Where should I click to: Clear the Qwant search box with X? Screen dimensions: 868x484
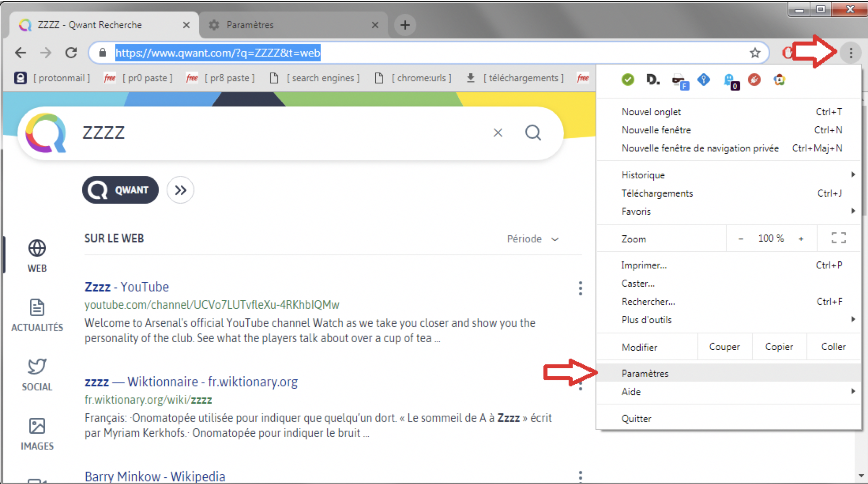498,133
